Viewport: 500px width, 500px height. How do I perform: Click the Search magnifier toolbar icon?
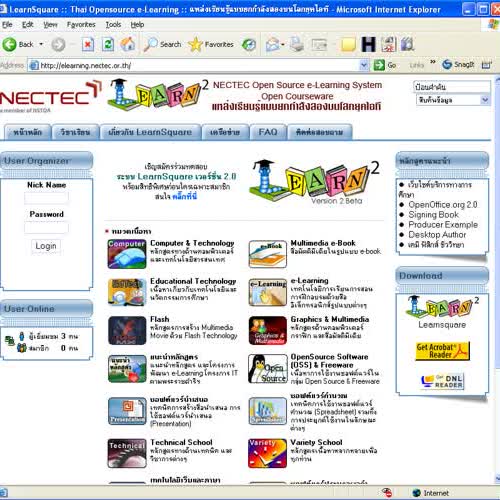tap(150, 44)
